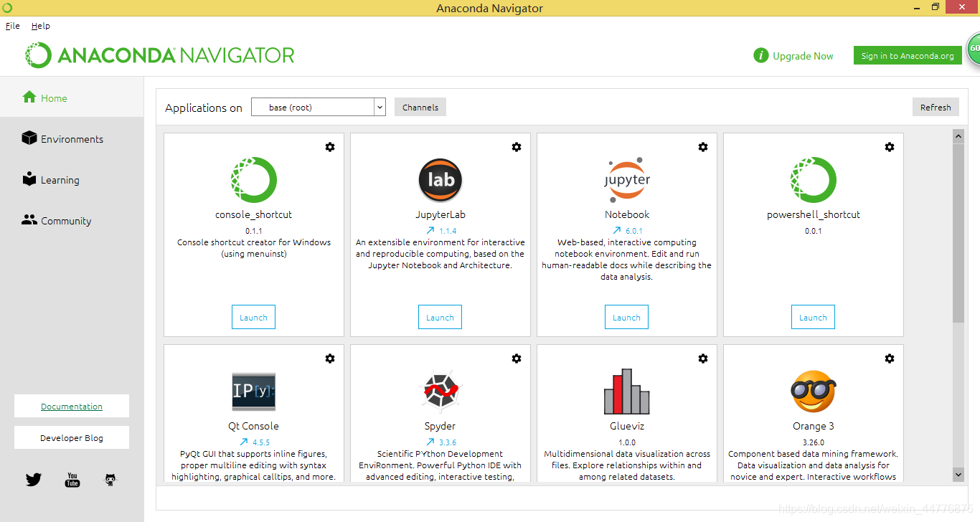The image size is (980, 522).
Task: Click Spyder update arrow beside 3.3.6
Action: 430,442
